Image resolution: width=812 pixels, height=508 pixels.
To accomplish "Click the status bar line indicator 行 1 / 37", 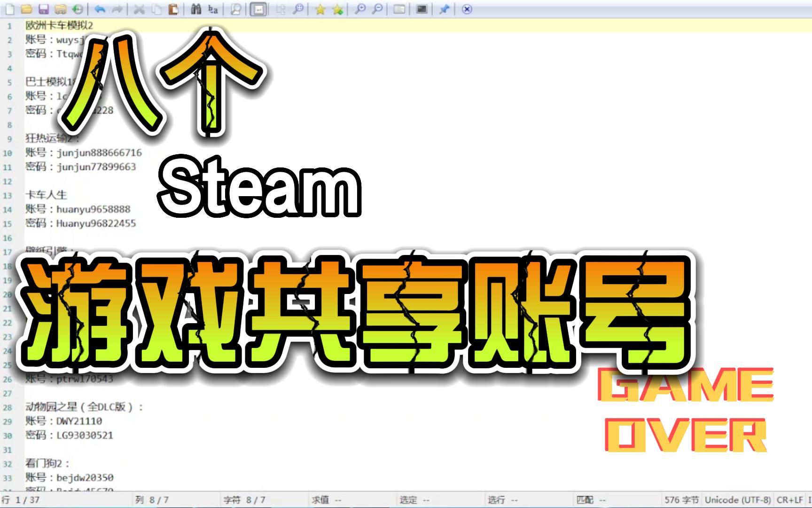I will point(21,500).
